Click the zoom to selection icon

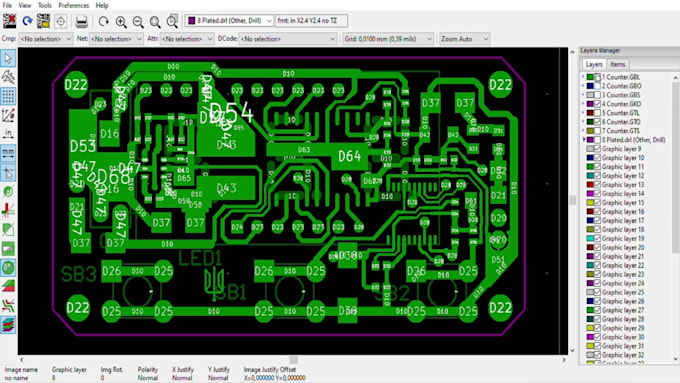coord(172,21)
